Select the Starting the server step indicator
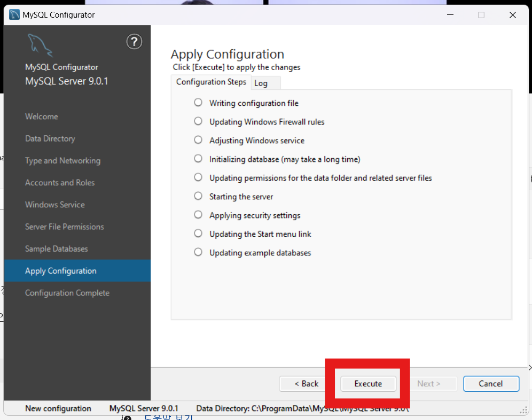Screen dimensions: 532x420 (x=198, y=196)
